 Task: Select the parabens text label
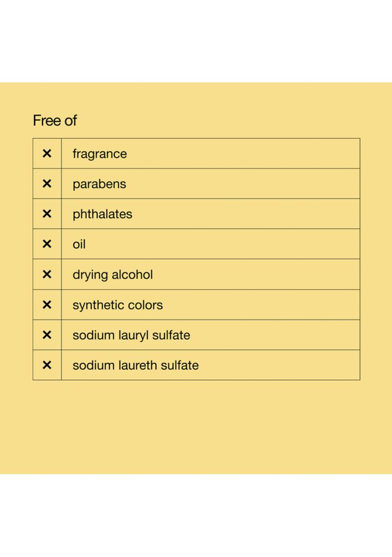click(x=99, y=185)
